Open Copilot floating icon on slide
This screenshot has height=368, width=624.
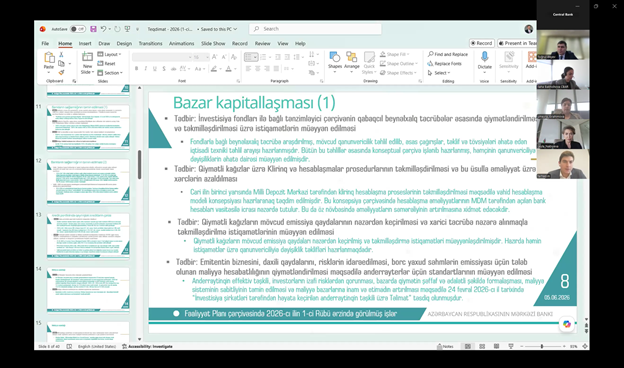coord(567,324)
